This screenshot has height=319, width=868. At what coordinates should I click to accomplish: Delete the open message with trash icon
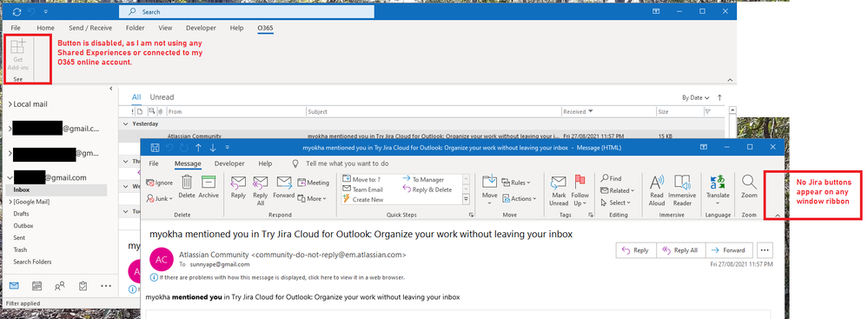(x=187, y=187)
